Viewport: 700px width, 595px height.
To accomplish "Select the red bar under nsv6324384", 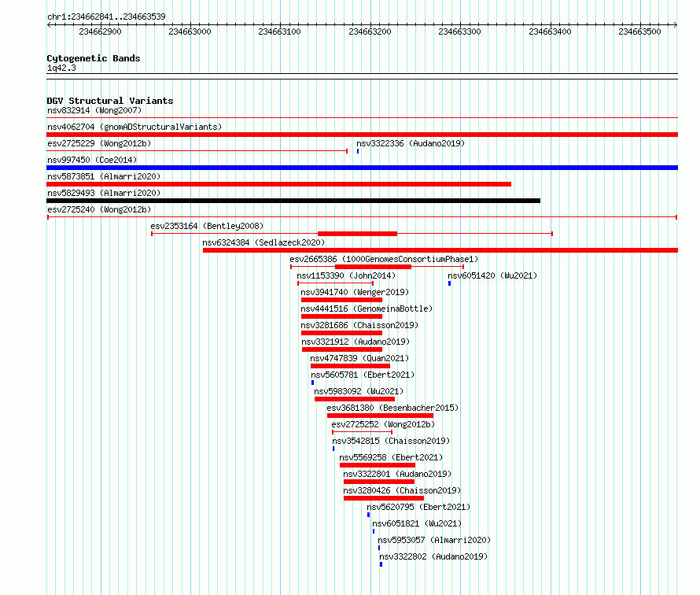I will (440, 250).
